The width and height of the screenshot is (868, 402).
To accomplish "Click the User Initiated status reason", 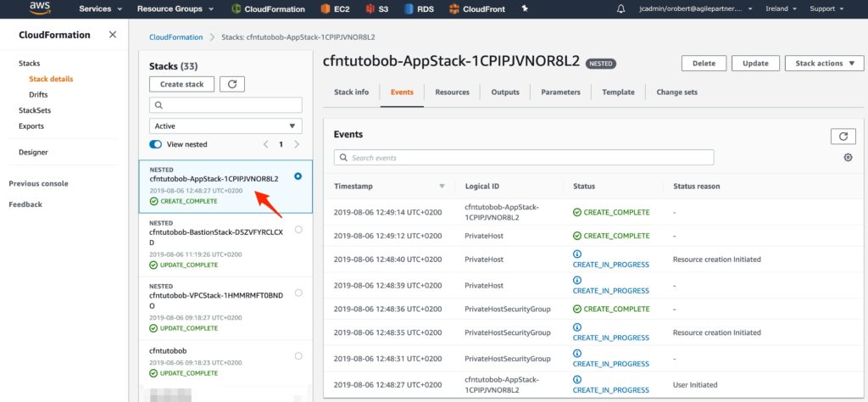I will (695, 384).
